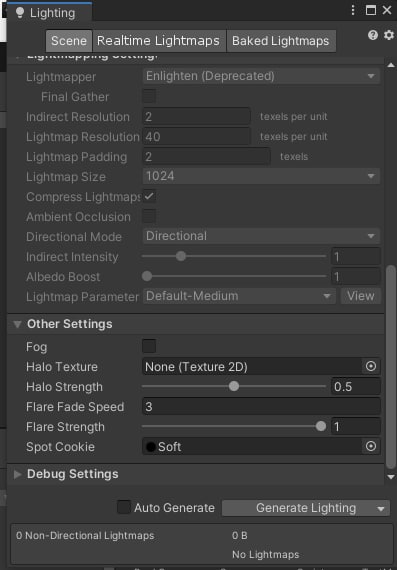Image resolution: width=397 pixels, height=570 pixels.
Task: Click the Halo Strength slider handle
Action: tap(234, 386)
